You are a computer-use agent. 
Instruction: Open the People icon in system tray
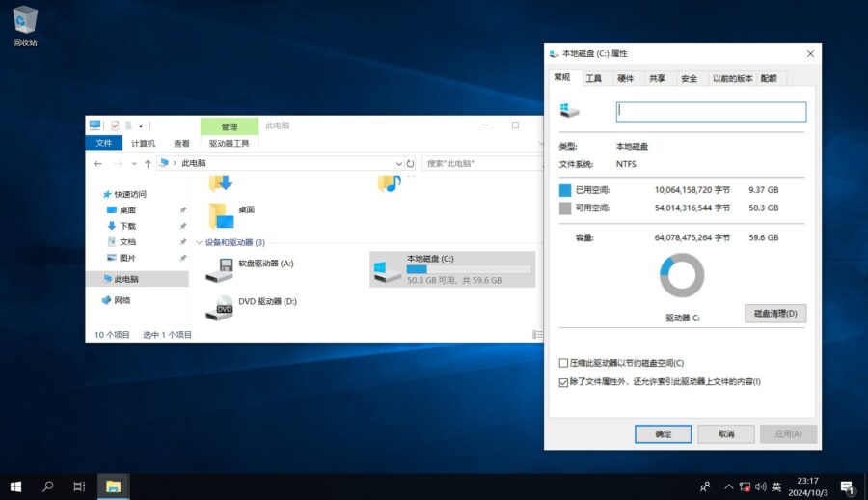coord(705,486)
